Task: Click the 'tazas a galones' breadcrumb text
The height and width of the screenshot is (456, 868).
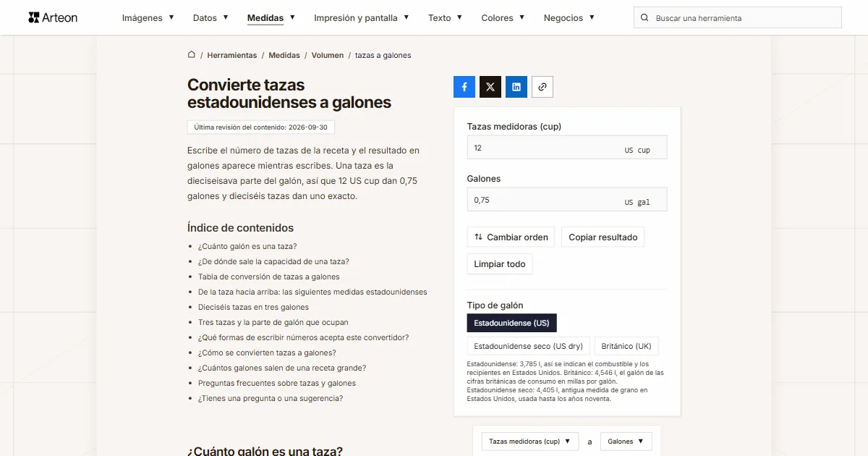Action: tap(383, 55)
